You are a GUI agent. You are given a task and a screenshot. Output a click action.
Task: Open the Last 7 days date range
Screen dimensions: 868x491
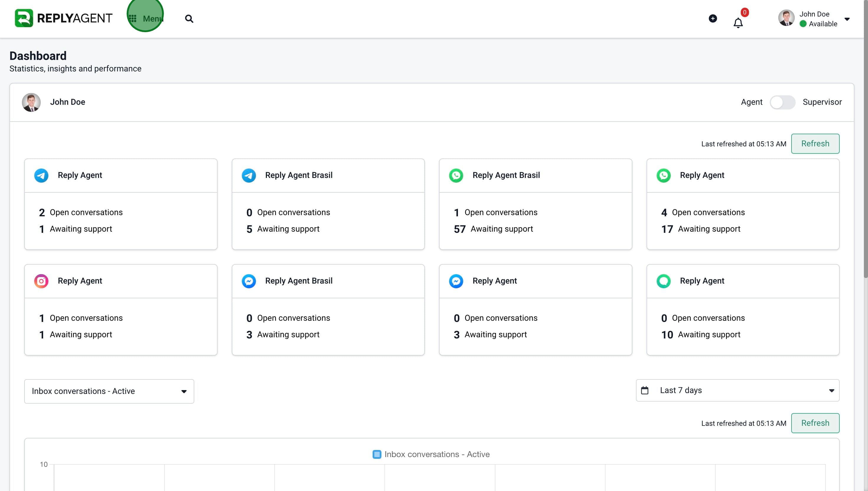tap(738, 390)
